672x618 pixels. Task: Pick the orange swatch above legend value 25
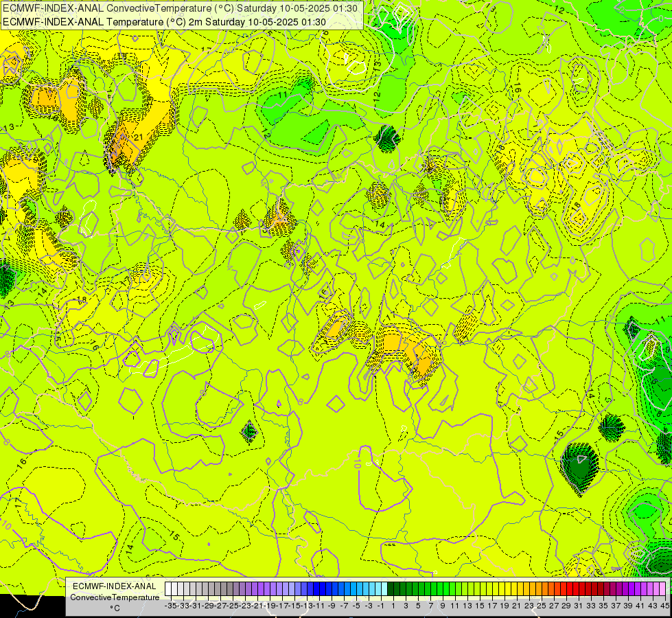pyautogui.click(x=539, y=588)
